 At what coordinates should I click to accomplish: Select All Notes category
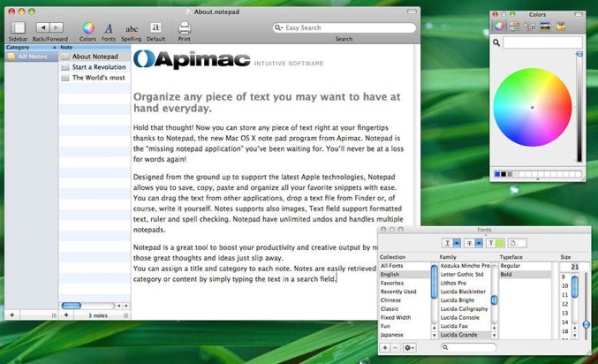click(31, 57)
